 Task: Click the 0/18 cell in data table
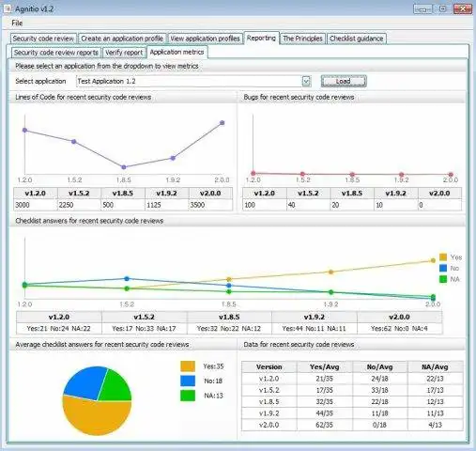379,425
